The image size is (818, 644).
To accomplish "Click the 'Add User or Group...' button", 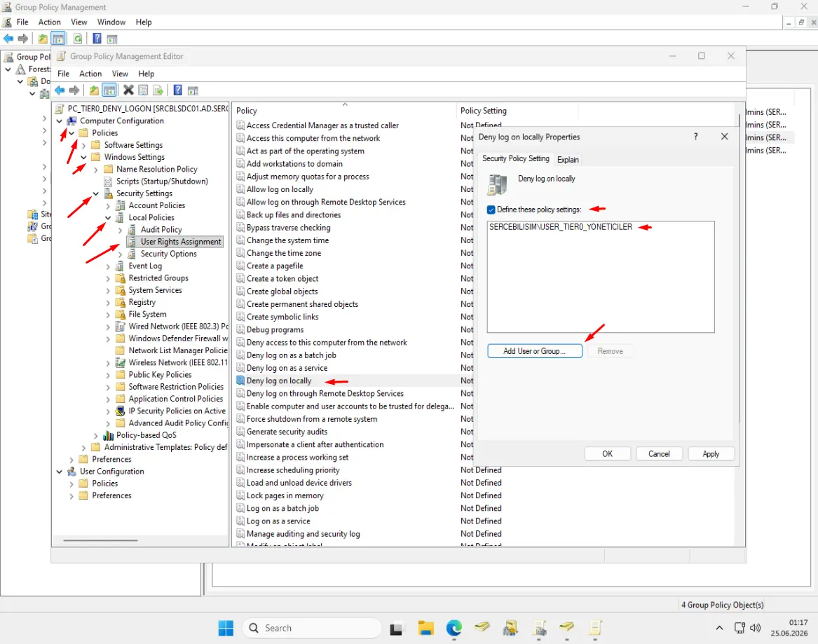I will [535, 351].
